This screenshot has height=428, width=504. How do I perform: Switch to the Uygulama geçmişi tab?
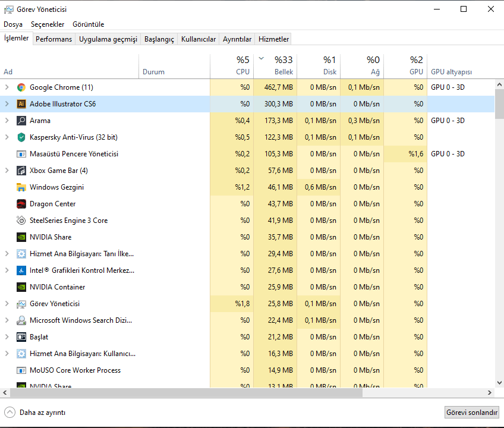[108, 39]
